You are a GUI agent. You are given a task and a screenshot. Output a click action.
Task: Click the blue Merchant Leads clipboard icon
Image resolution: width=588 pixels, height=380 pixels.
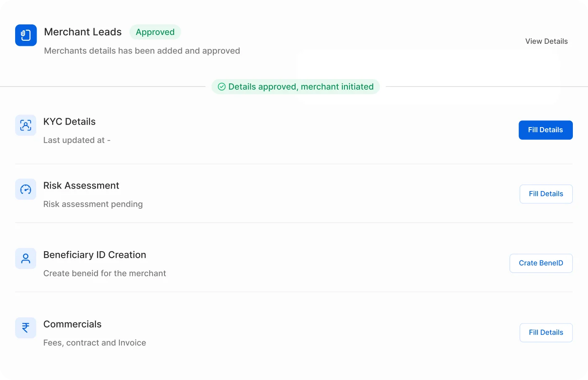[26, 35]
